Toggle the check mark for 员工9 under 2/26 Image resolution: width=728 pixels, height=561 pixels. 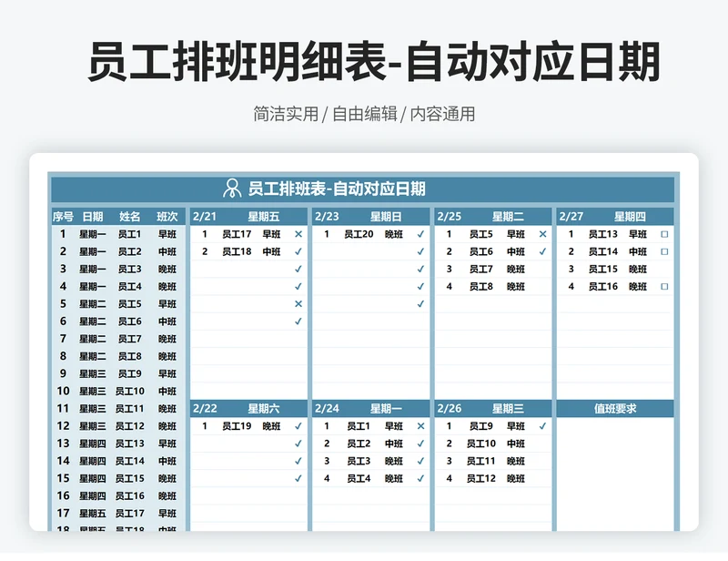542,425
